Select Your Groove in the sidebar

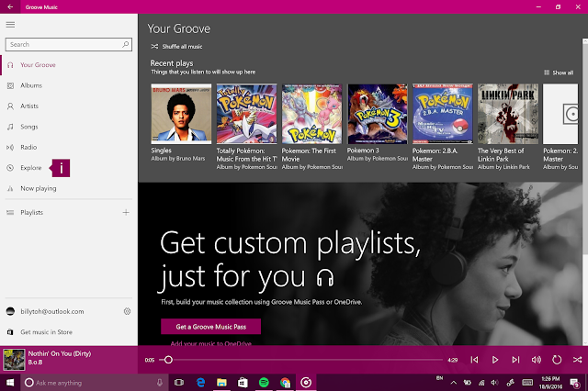(x=69, y=65)
